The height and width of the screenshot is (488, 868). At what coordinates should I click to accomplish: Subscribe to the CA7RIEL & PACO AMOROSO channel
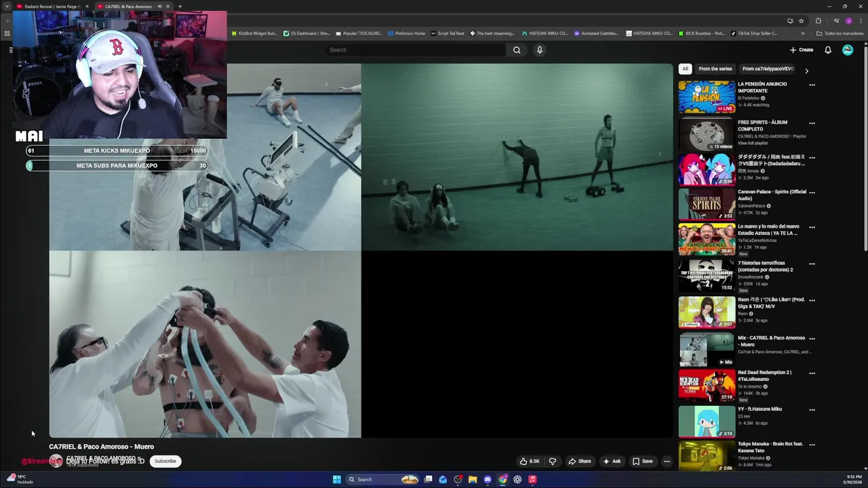tap(165, 461)
